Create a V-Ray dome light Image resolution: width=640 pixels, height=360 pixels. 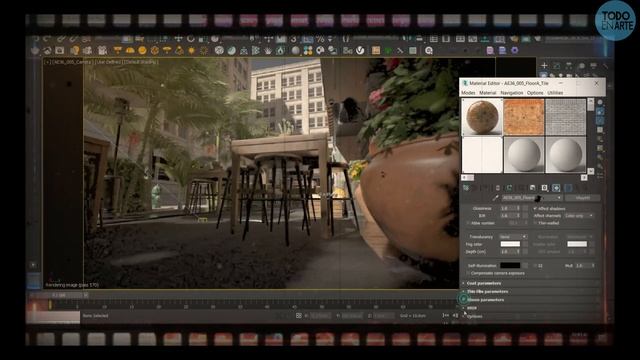tap(130, 51)
